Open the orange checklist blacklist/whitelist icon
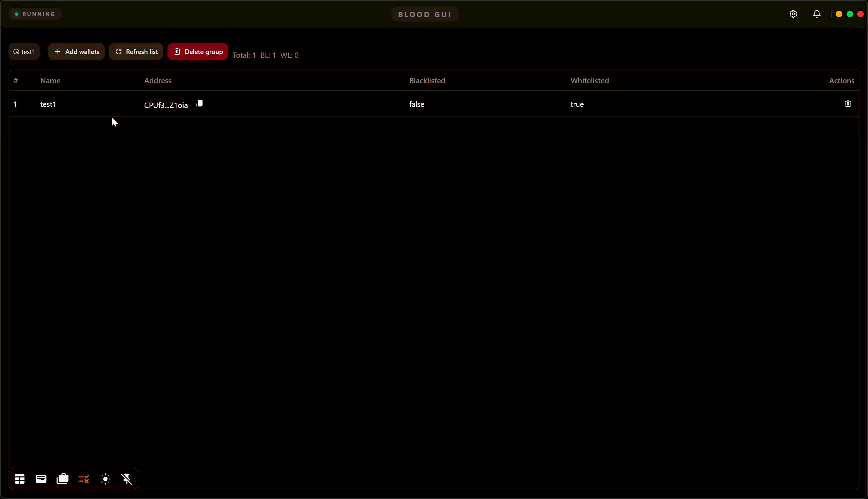 pos(84,479)
